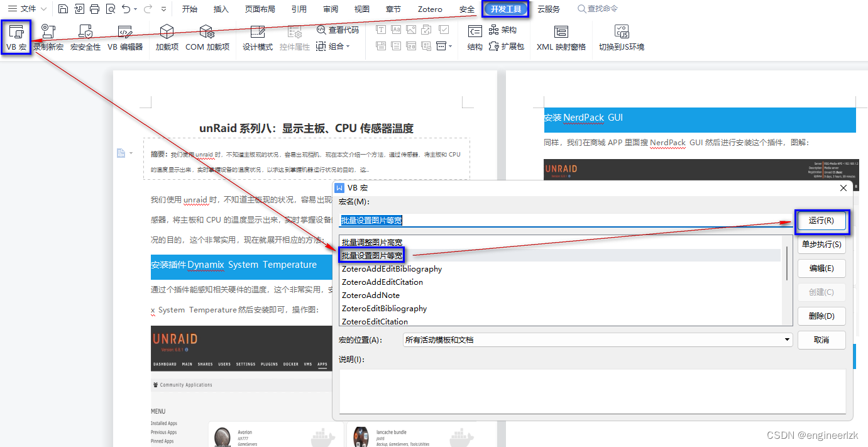This screenshot has height=447, width=868.
Task: Click heading 安装插件 Dynamix System Temperature
Action: [234, 265]
